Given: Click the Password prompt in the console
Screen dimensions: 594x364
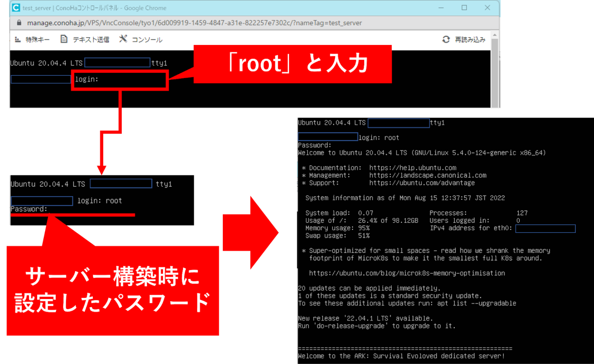Looking at the screenshot, I should 28,209.
